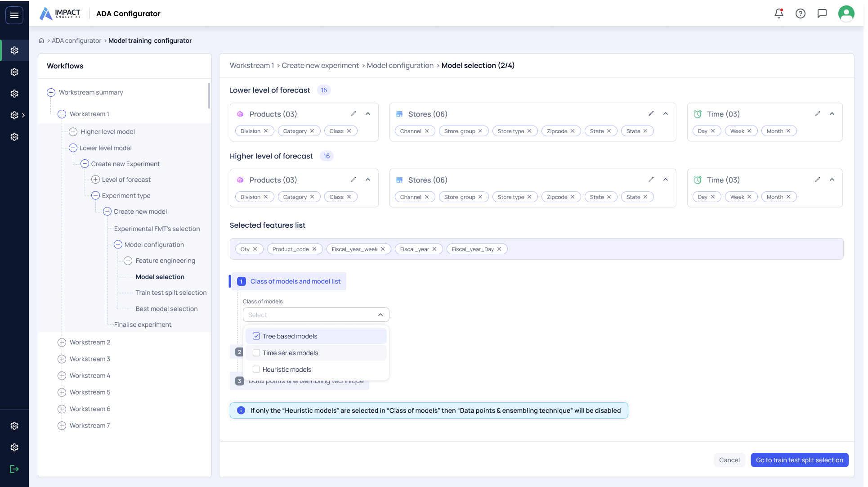Open the notifications bell
Image resolution: width=868 pixels, height=487 pixels.
779,14
